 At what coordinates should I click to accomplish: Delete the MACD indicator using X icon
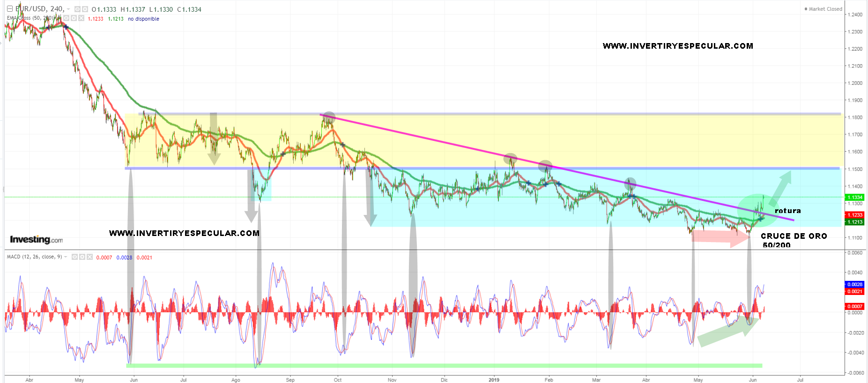89,257
